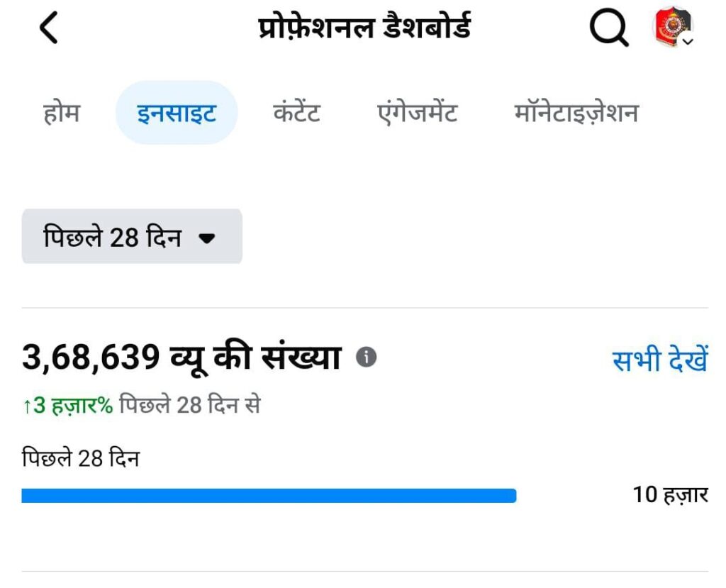Click the 10 हज़ार value label
Screen dimensions: 726x588
coord(670,494)
